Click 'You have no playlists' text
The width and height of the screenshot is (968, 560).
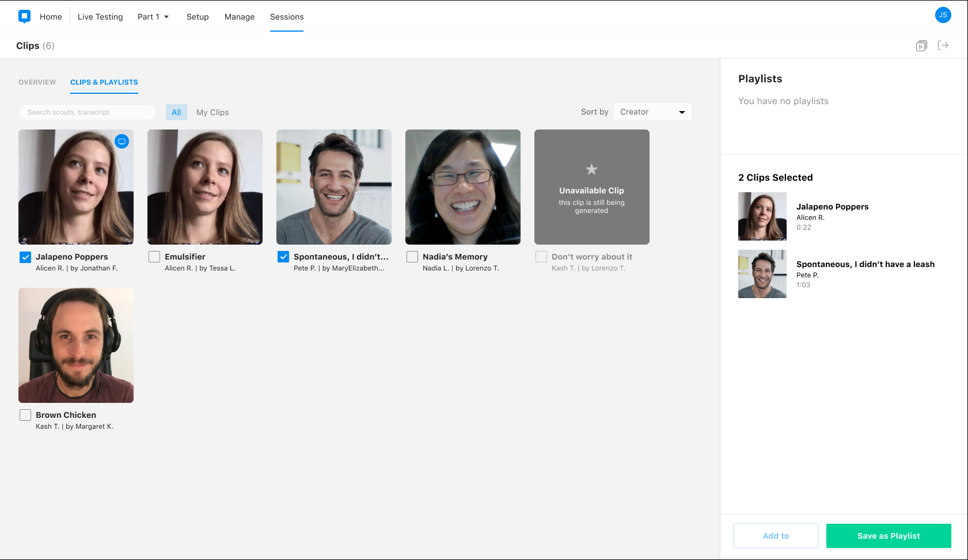coord(783,101)
